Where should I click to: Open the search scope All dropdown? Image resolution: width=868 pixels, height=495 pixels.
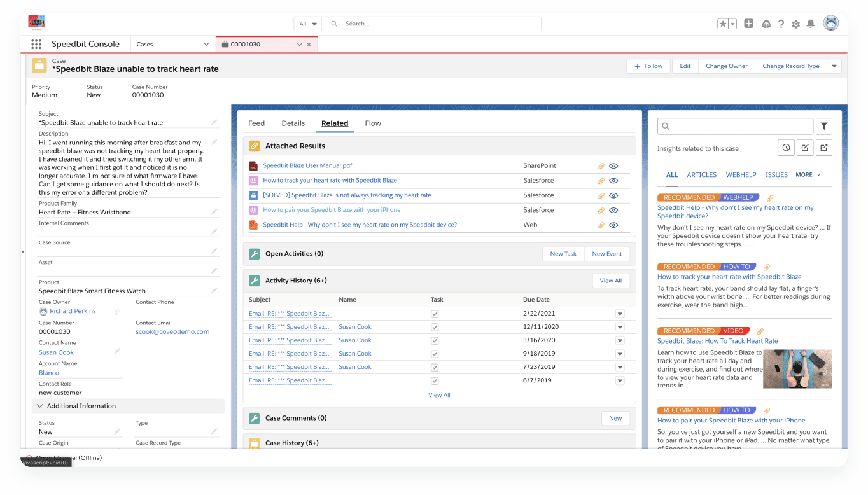tap(308, 24)
